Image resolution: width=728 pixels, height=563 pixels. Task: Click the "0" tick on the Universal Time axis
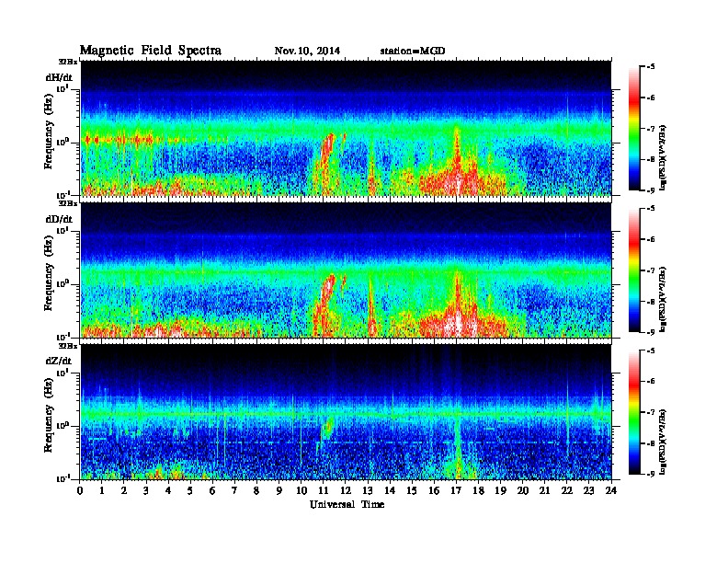click(80, 491)
